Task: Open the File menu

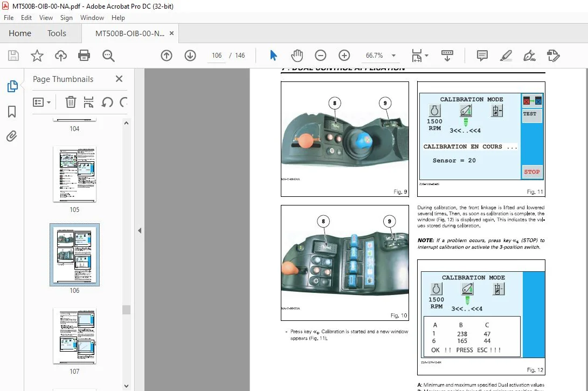Action: coord(9,18)
